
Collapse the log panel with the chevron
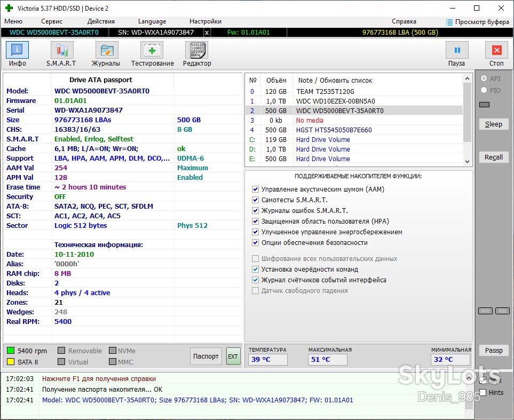pyautogui.click(x=469, y=378)
